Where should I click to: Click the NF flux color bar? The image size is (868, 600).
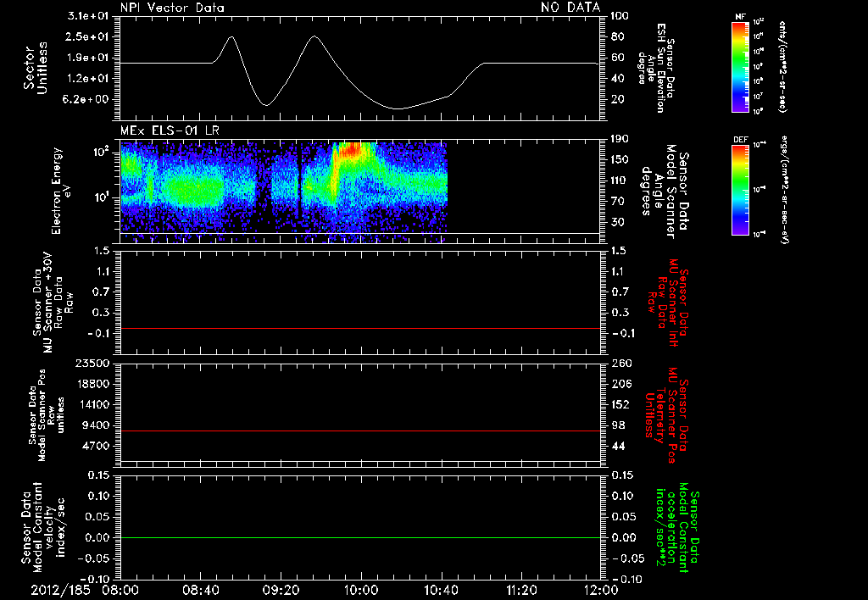740,66
